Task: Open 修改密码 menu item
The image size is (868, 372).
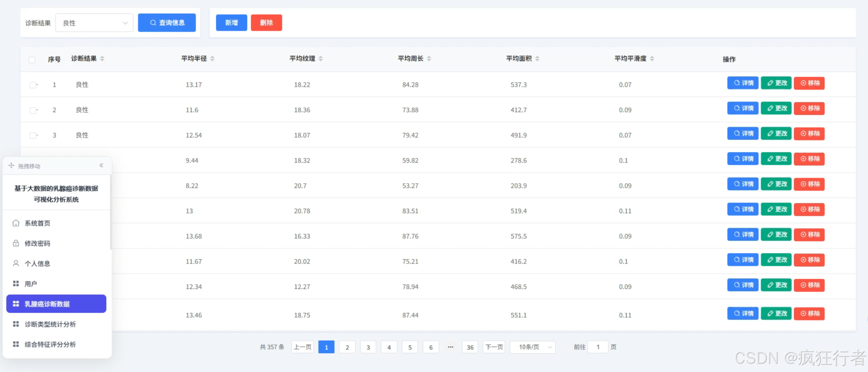Action: point(56,243)
